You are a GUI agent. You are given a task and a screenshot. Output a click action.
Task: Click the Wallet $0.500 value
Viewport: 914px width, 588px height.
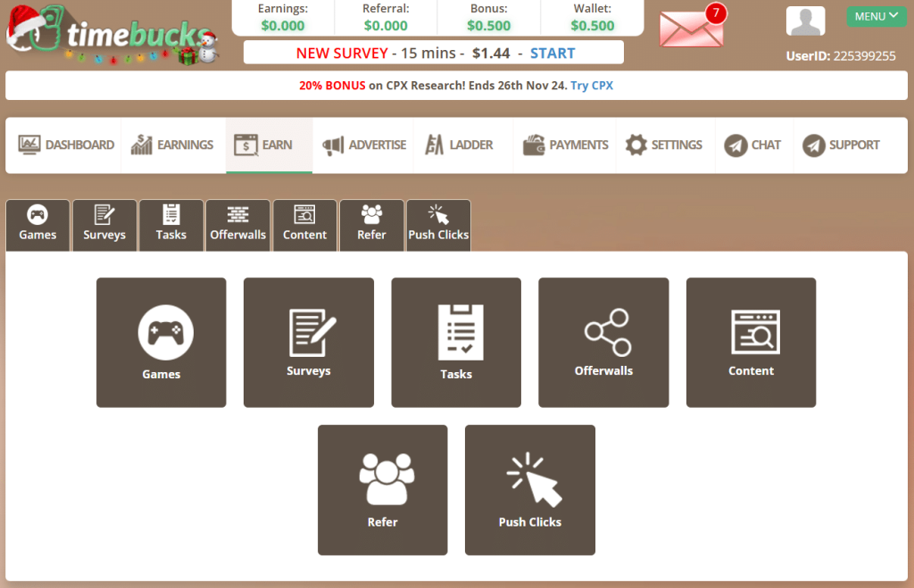coord(593,26)
